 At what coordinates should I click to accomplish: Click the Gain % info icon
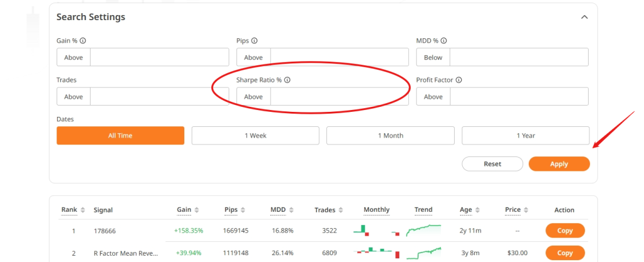click(83, 41)
